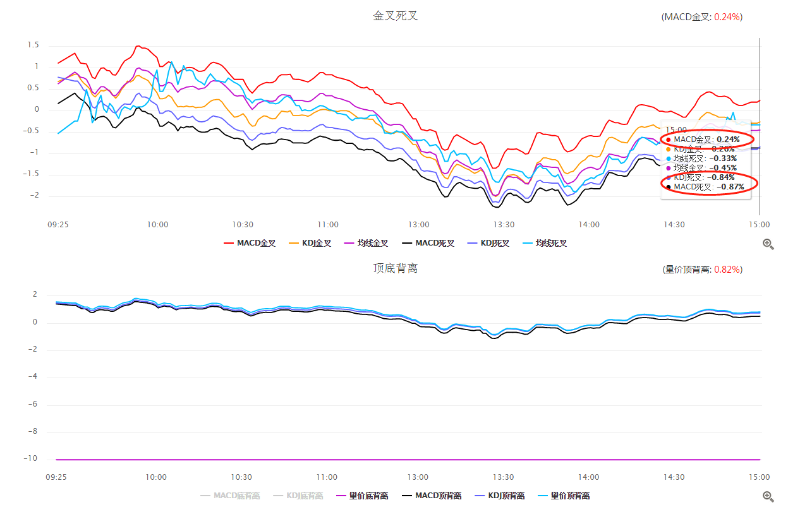Screen dimensions: 812x524
Task: Click tooltip row 均线死叉: -0.33%
Action: coord(701,158)
